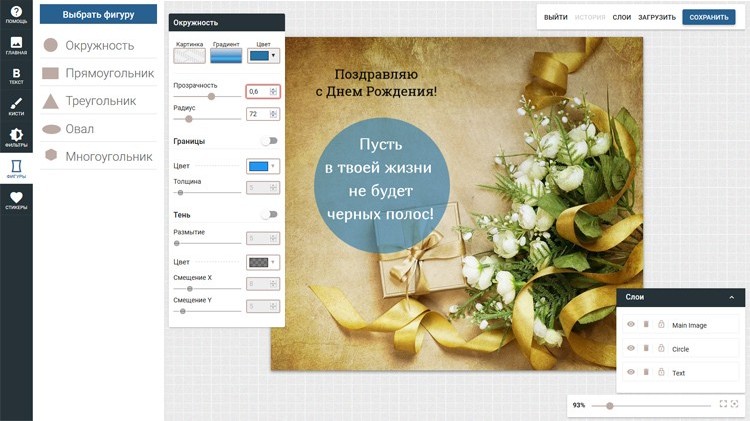Viewport: 750px width, 421px height.
Task: Click Выйти in the top menu
Action: click(x=555, y=17)
